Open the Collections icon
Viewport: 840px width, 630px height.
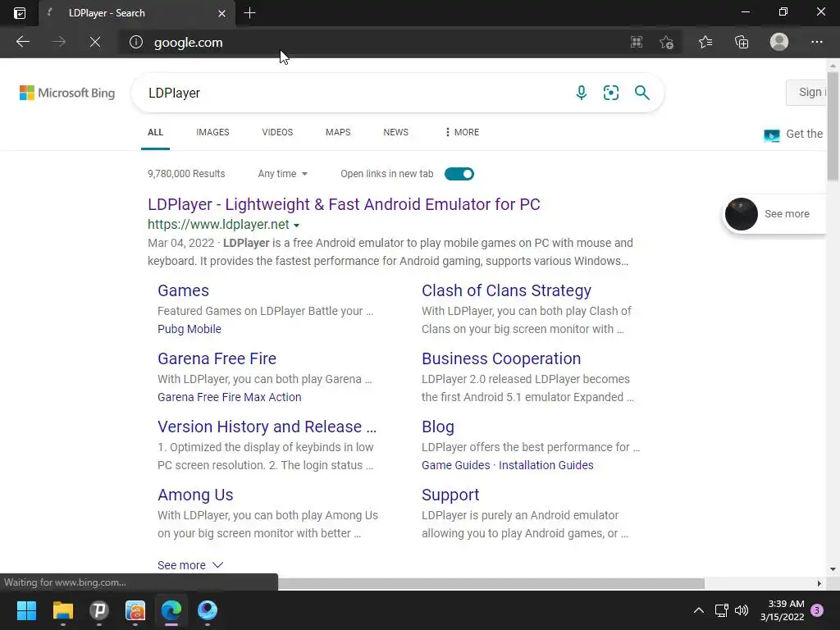pyautogui.click(x=742, y=42)
